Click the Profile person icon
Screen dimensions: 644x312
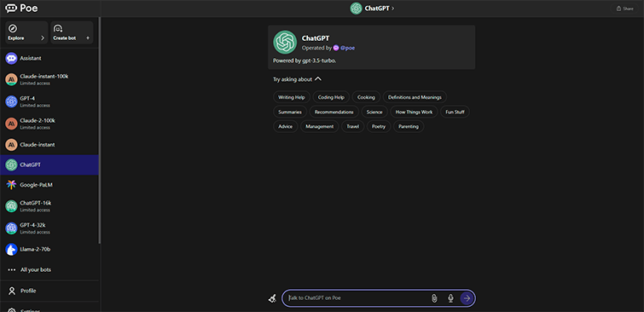[x=12, y=291]
